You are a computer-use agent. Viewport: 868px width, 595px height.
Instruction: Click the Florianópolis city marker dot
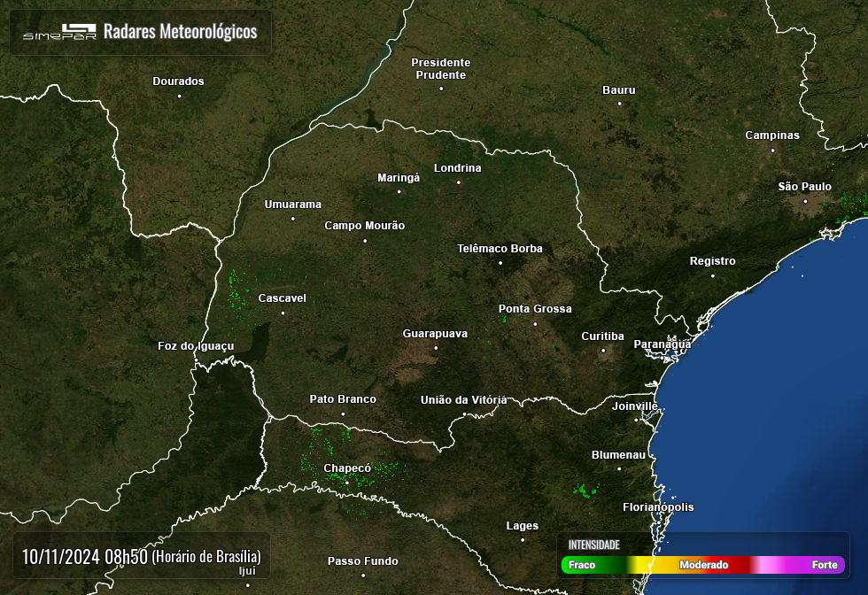pos(658,522)
